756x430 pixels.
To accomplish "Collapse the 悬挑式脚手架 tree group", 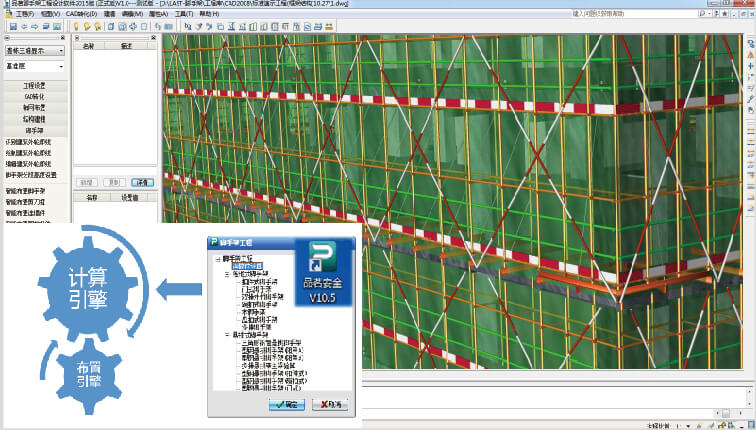I will [227, 335].
